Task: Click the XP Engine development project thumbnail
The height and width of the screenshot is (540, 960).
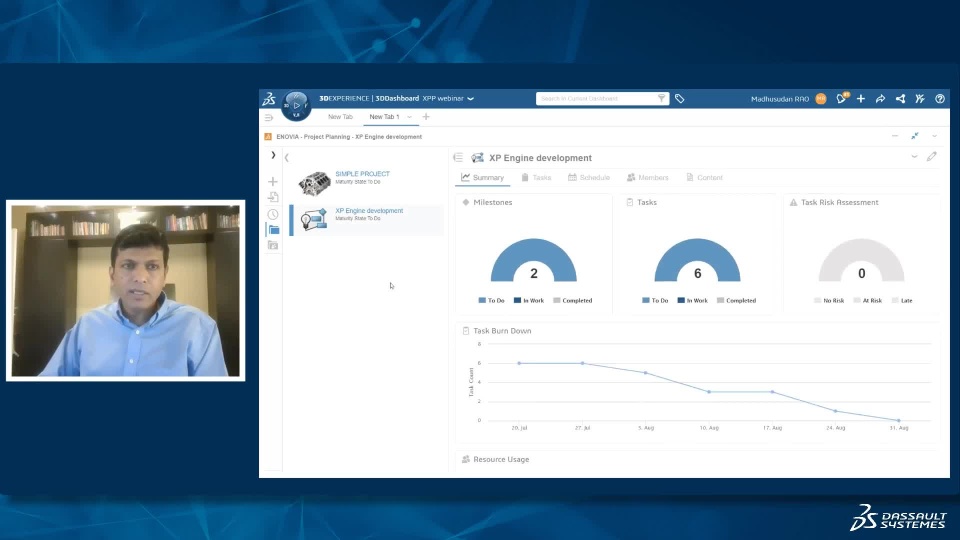Action: (x=314, y=219)
